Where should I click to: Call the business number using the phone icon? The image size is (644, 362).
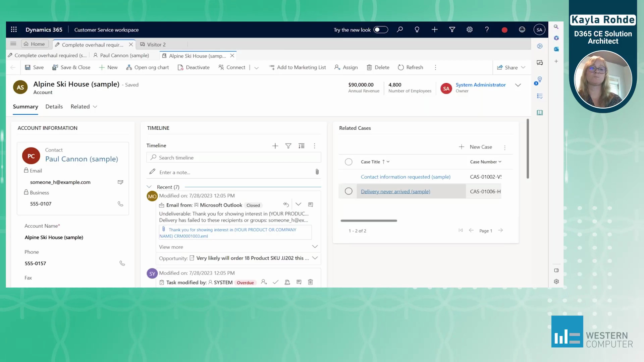(120, 203)
